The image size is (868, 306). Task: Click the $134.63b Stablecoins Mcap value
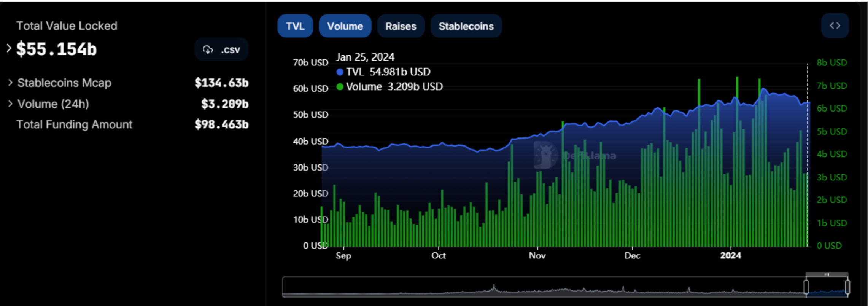point(221,83)
